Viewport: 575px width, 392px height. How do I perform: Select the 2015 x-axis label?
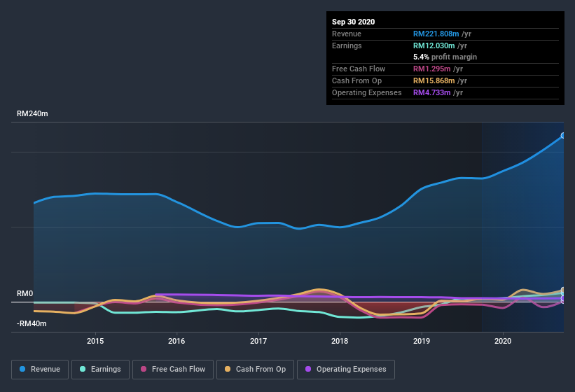click(95, 341)
